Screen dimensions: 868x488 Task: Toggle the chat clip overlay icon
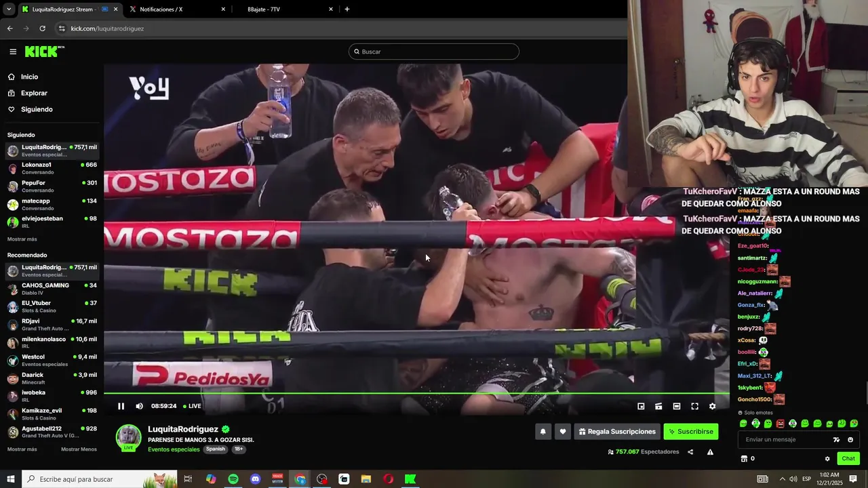(x=658, y=406)
